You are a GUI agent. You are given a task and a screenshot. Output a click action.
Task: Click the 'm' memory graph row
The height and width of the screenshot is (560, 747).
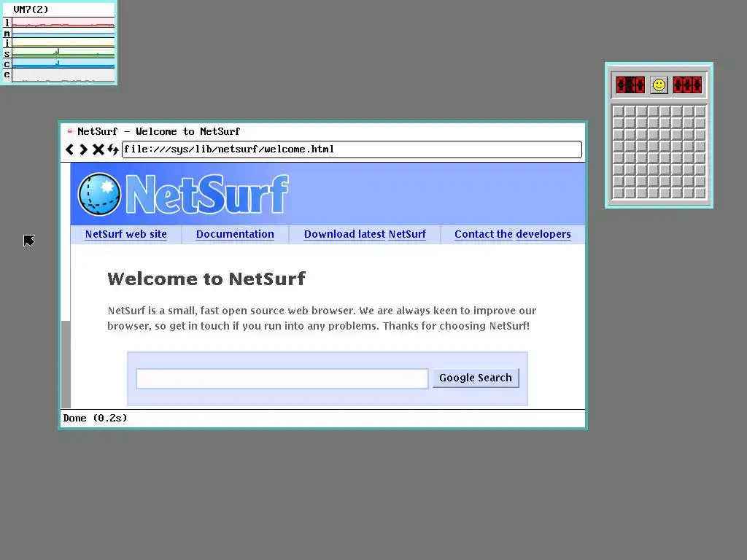point(58,34)
